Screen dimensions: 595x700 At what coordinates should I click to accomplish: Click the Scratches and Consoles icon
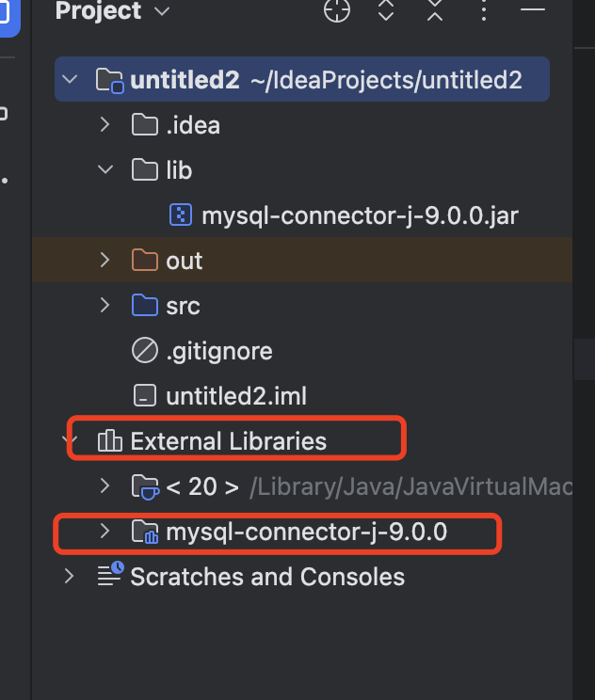[x=110, y=576]
